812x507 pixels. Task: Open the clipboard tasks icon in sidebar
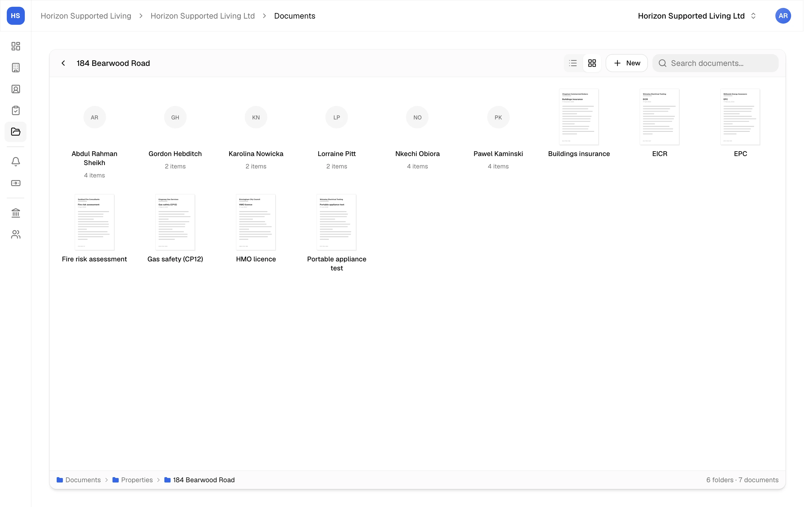coord(16,110)
